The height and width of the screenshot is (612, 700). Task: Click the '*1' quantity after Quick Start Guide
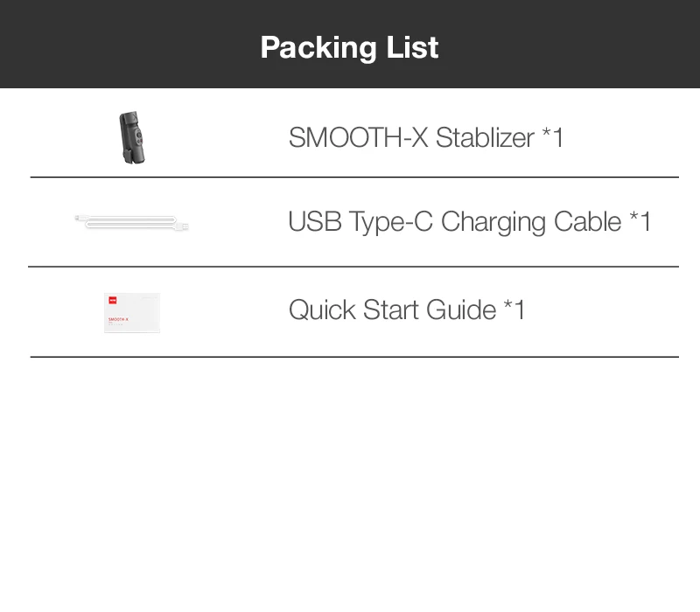pyautogui.click(x=514, y=309)
